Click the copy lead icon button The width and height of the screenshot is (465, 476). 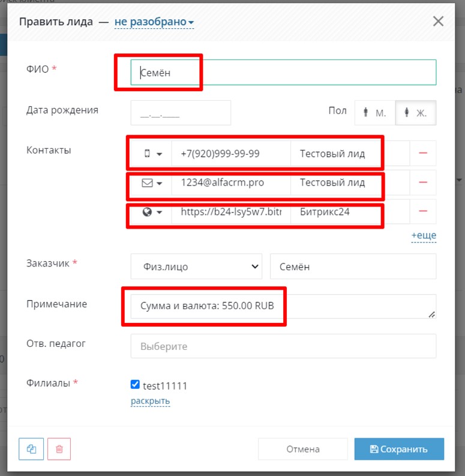(31, 448)
